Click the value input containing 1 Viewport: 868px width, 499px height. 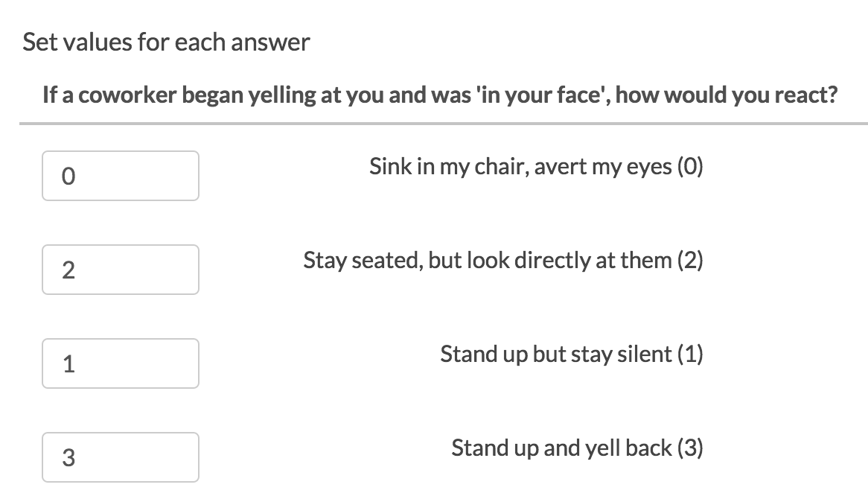[x=120, y=363]
